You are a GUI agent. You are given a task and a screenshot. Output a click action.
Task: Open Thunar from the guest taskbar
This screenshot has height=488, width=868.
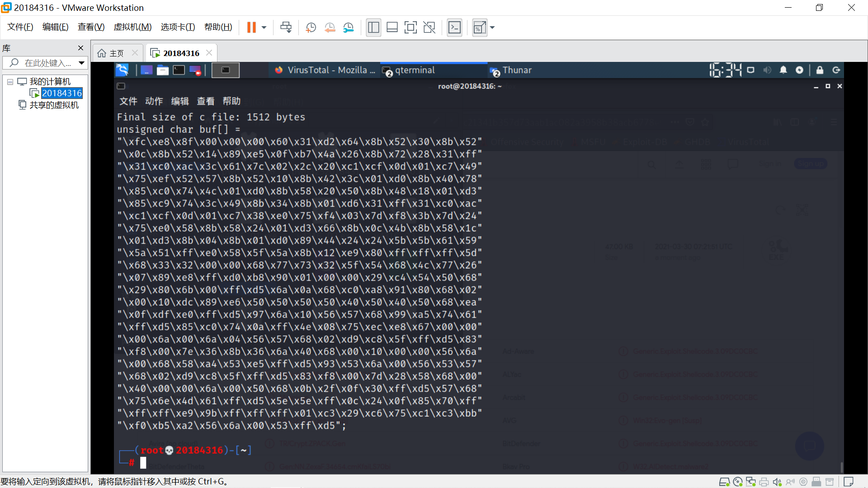[516, 70]
